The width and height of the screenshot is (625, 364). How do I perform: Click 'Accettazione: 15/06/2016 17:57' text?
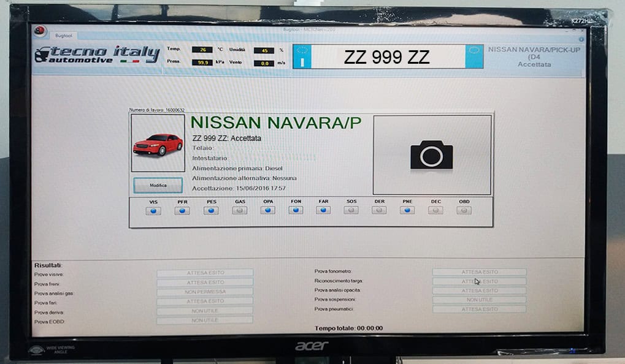(x=239, y=188)
